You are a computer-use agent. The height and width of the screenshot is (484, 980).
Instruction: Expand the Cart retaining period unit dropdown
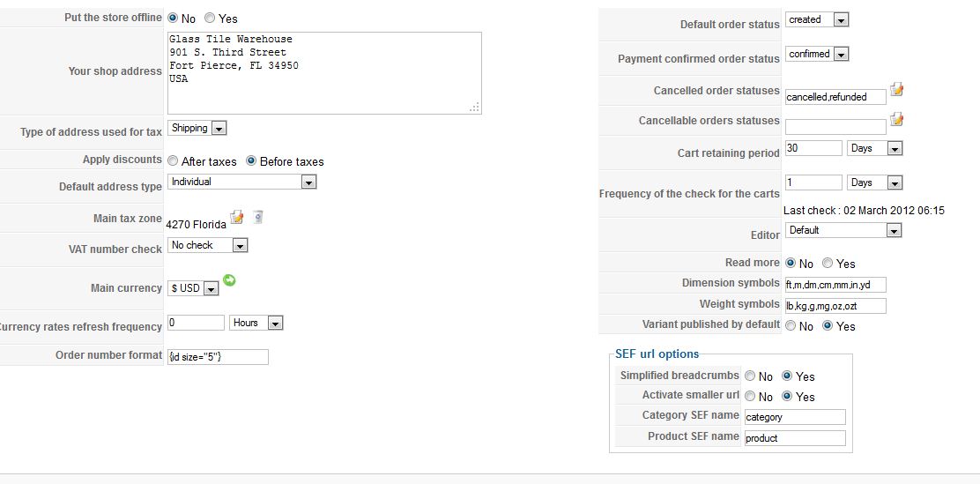pyautogui.click(x=895, y=149)
